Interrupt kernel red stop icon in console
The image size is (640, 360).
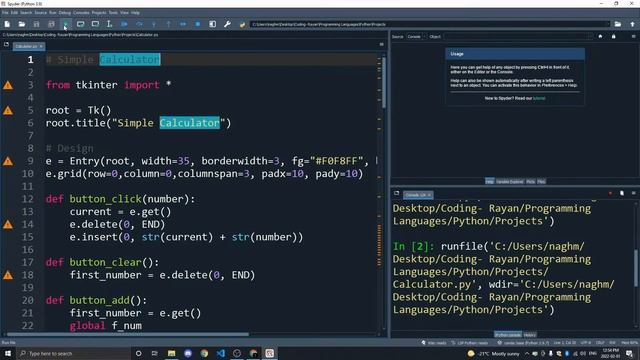tap(610, 193)
